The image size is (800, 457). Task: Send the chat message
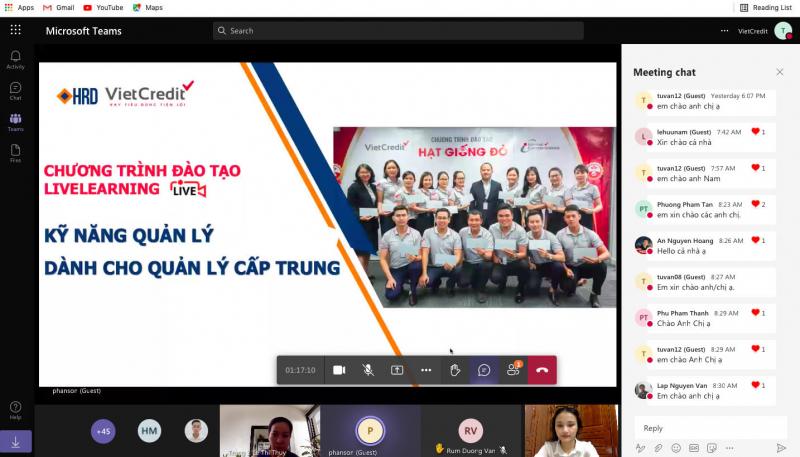[x=781, y=447]
